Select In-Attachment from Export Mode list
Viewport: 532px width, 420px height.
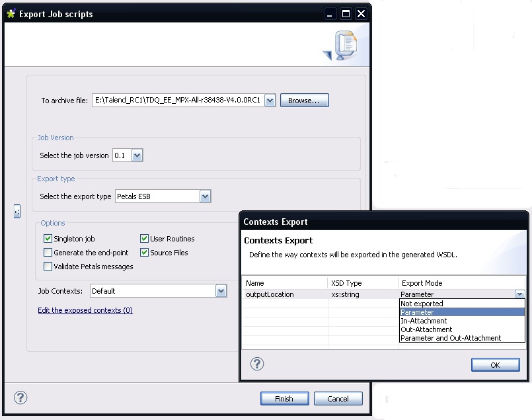424,321
